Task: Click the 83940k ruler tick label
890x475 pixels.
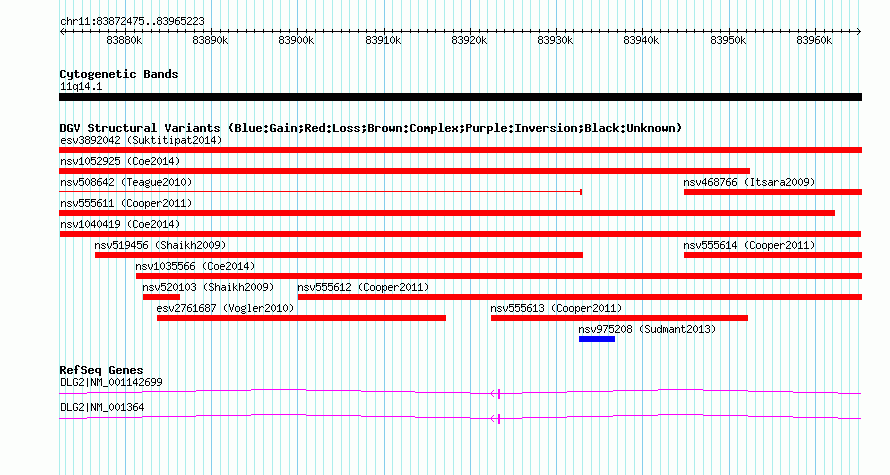Action: click(641, 41)
